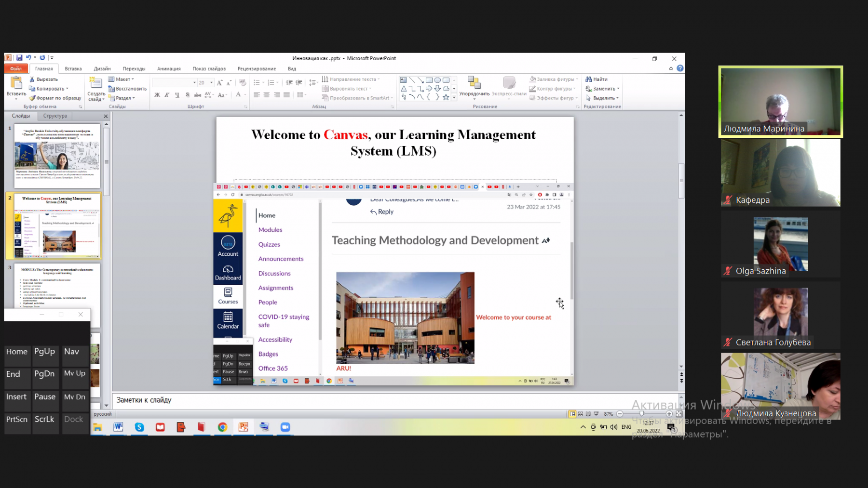Click Восстановить slide button
This screenshot has height=488, width=868.
click(x=127, y=89)
